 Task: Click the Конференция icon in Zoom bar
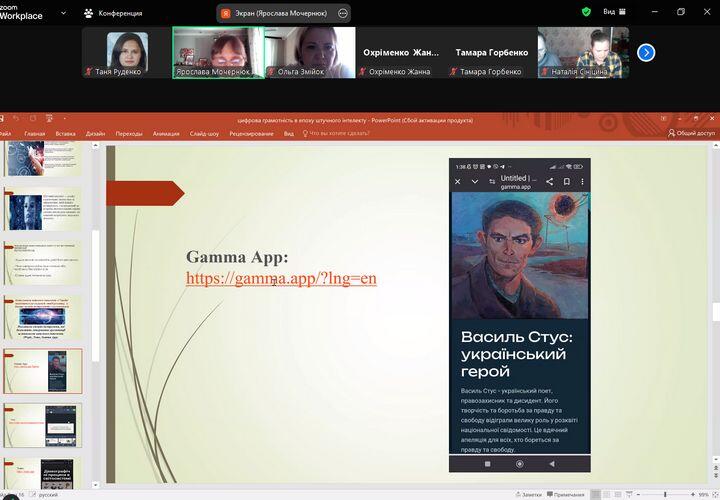click(89, 13)
